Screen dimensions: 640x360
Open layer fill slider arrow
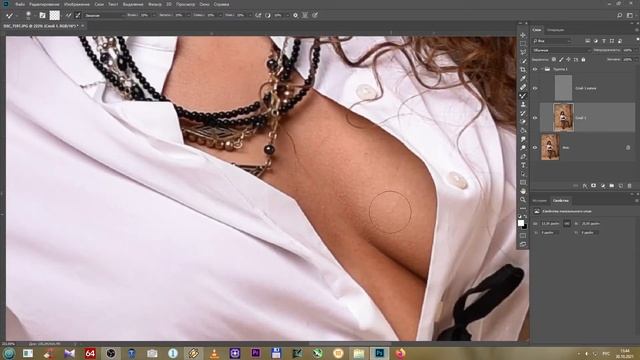click(x=636, y=60)
